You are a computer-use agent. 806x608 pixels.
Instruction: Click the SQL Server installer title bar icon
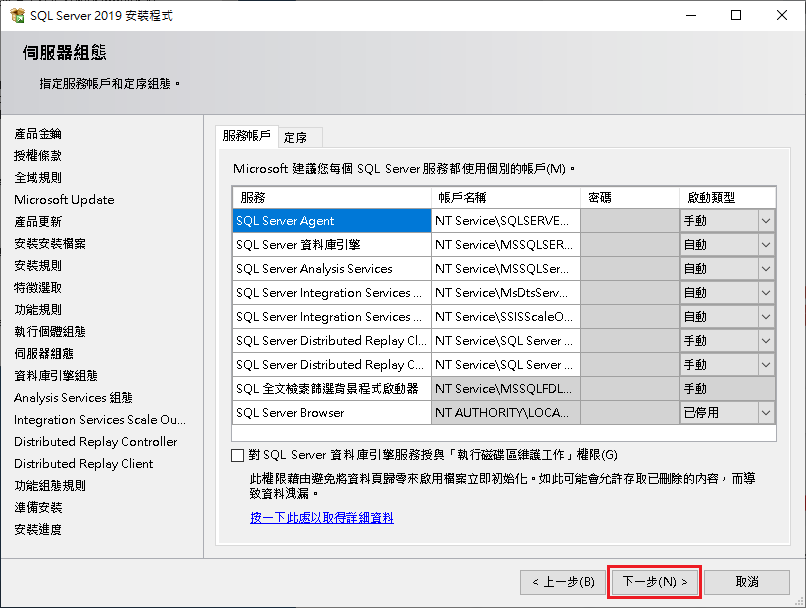(x=17, y=15)
